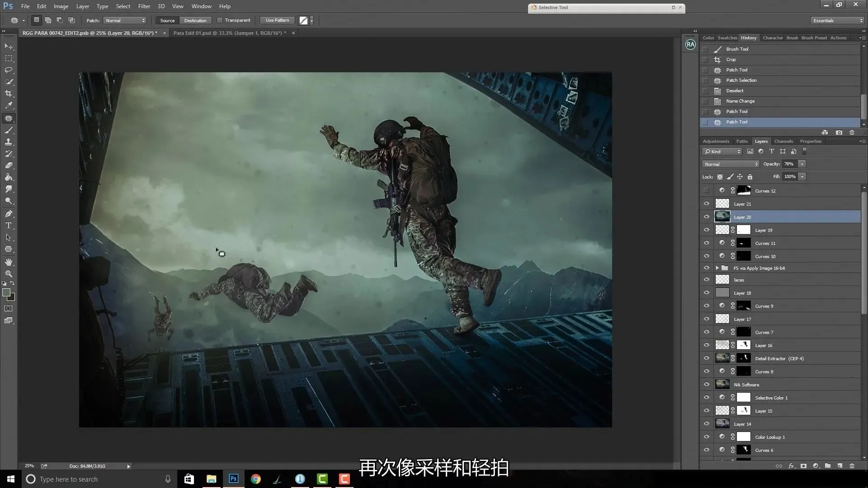Open the Patch mode Normal dropdown

pos(125,20)
